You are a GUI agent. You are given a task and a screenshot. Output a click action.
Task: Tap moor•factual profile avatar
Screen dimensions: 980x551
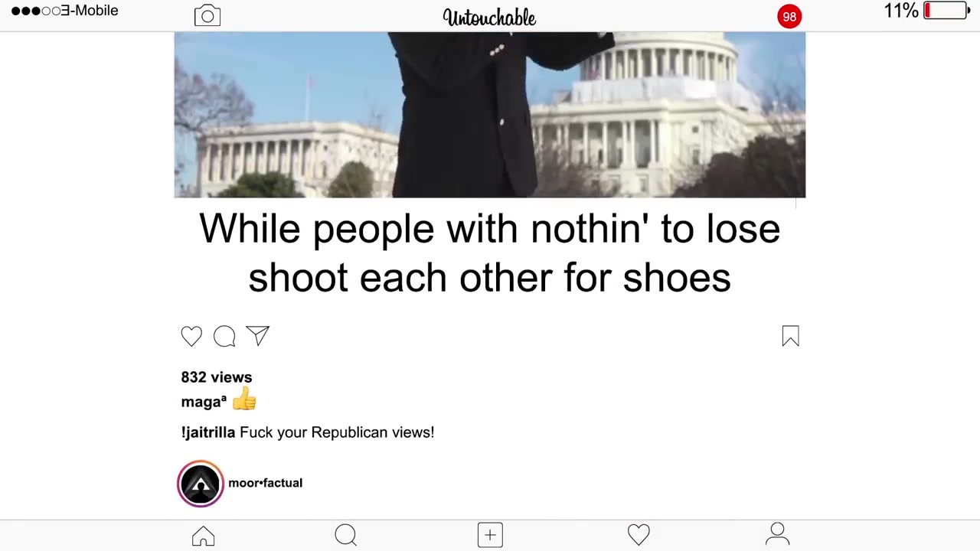(x=201, y=484)
